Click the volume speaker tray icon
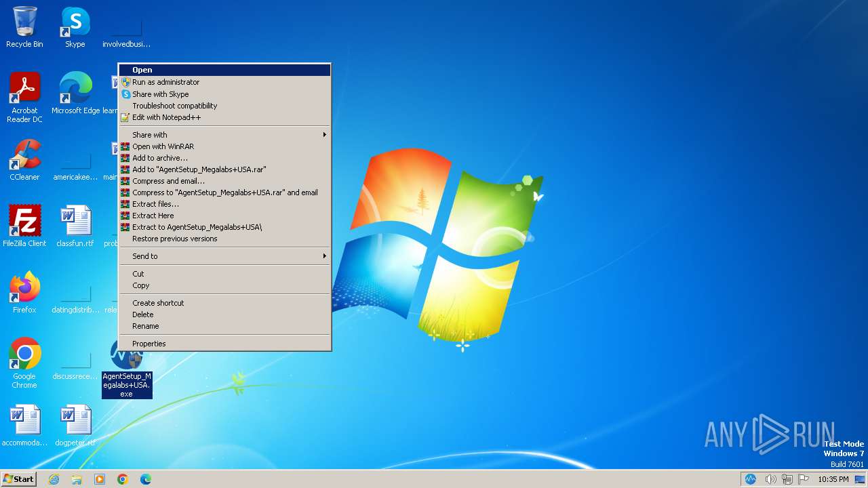Image resolution: width=868 pixels, height=488 pixels. (770, 479)
